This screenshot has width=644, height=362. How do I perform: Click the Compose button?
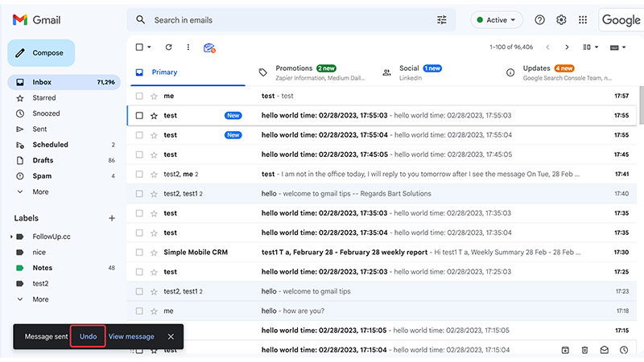click(41, 53)
